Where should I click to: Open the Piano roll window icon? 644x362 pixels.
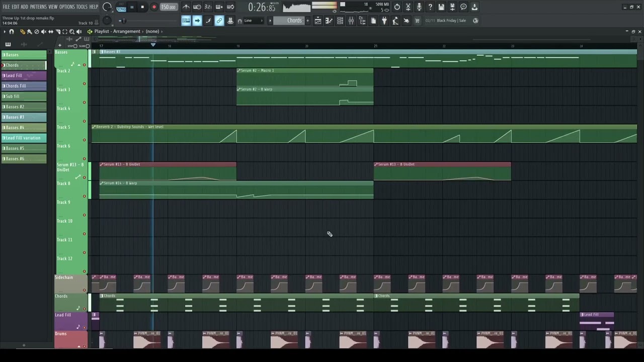[329, 21]
